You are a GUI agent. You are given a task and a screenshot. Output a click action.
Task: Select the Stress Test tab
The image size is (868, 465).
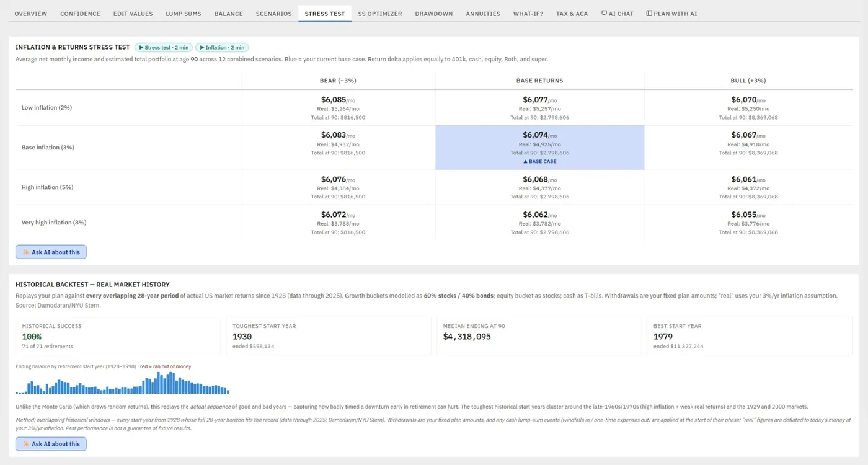coord(325,14)
